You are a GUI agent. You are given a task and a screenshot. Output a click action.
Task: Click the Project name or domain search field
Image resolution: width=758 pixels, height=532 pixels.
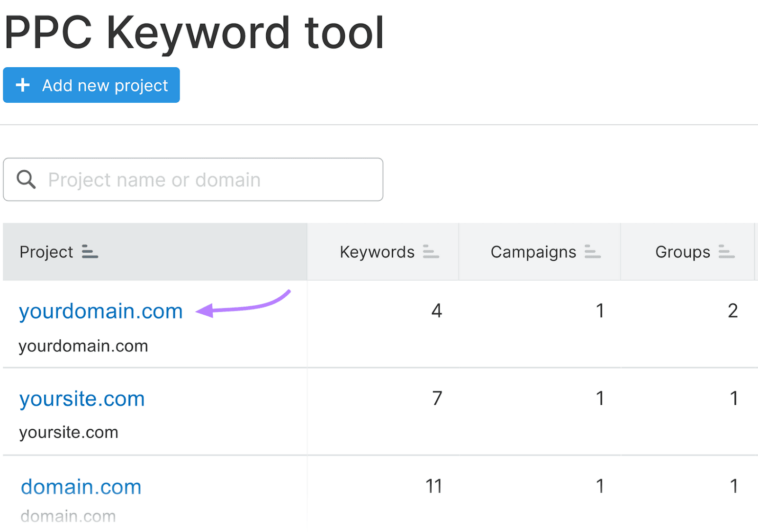tap(189, 179)
